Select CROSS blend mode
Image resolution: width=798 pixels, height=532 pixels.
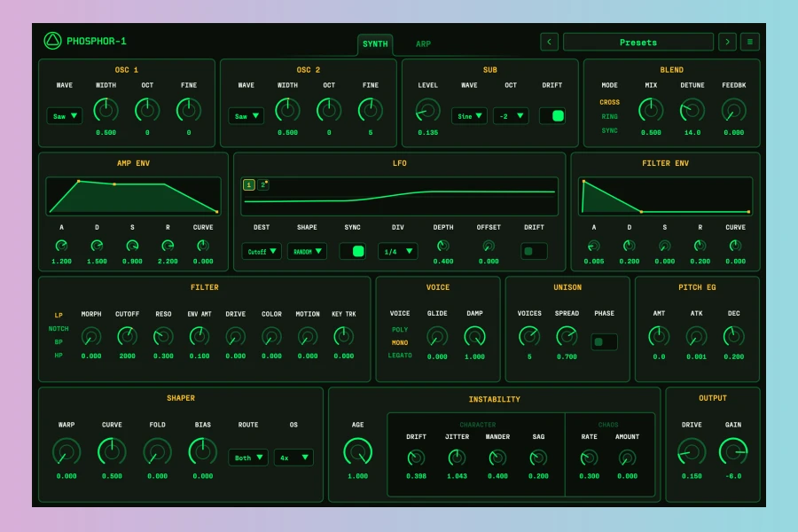(x=609, y=102)
